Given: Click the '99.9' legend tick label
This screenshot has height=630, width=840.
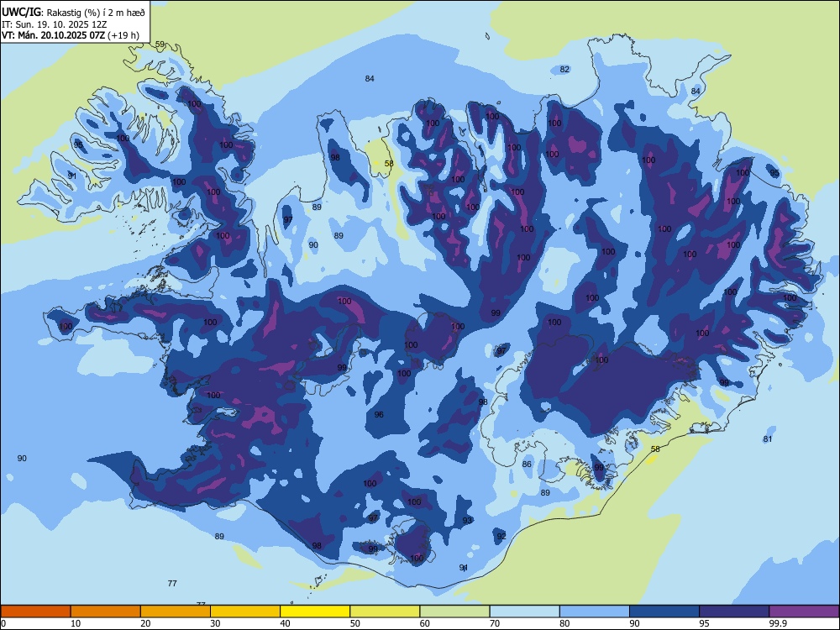Looking at the screenshot, I should click(x=777, y=623).
